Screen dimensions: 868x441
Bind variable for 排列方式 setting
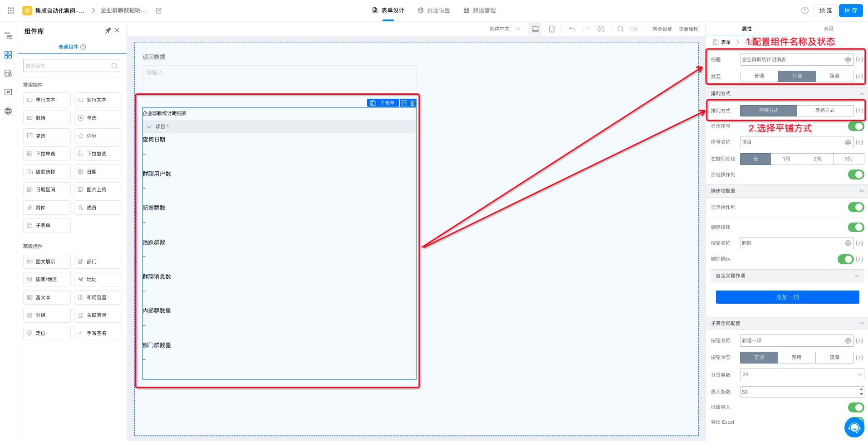click(x=859, y=111)
